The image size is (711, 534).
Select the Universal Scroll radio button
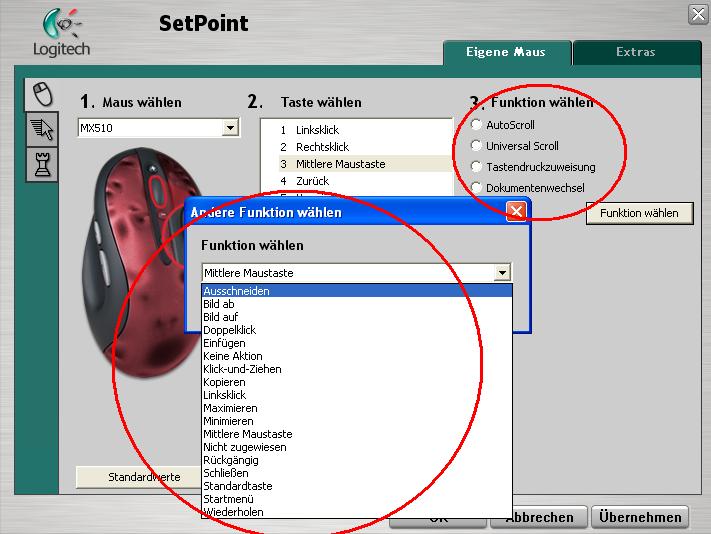[476, 146]
